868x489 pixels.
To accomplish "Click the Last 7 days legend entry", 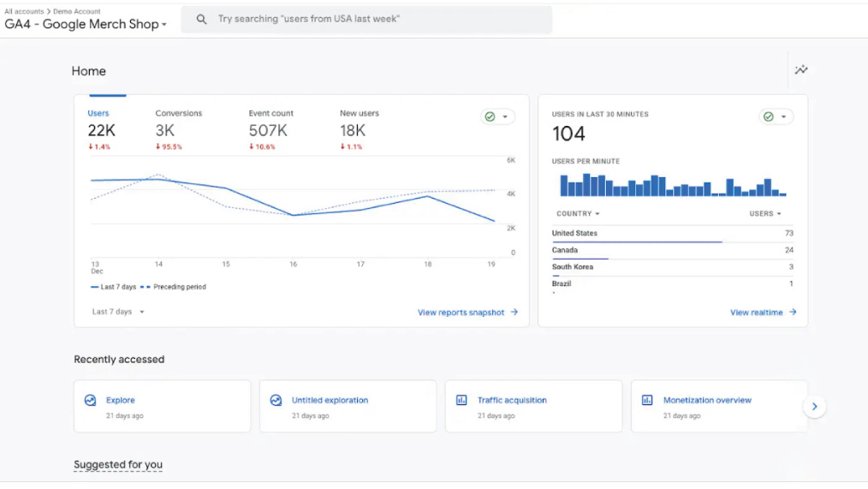I will pos(114,287).
